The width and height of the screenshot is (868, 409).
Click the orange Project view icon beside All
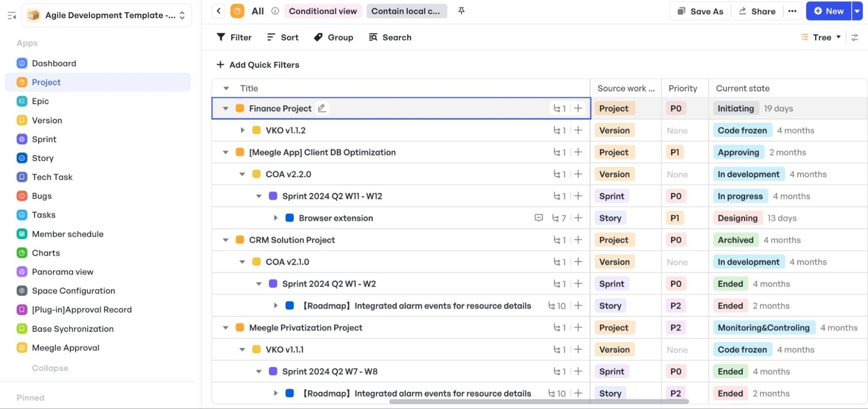pos(237,11)
